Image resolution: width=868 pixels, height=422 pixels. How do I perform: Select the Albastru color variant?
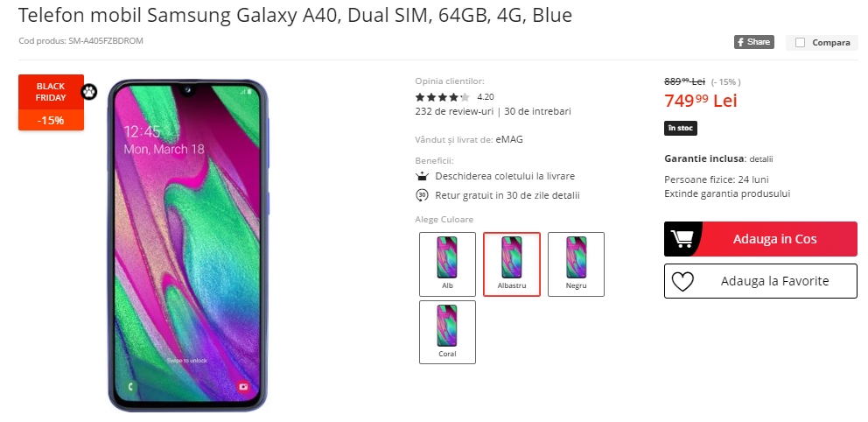[512, 264]
